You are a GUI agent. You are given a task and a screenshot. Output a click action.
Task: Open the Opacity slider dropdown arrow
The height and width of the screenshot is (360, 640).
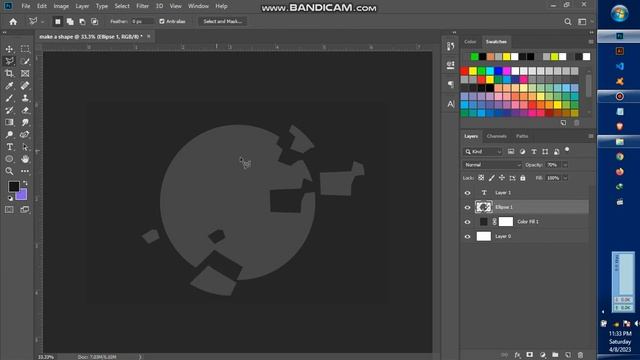[x=565, y=165]
